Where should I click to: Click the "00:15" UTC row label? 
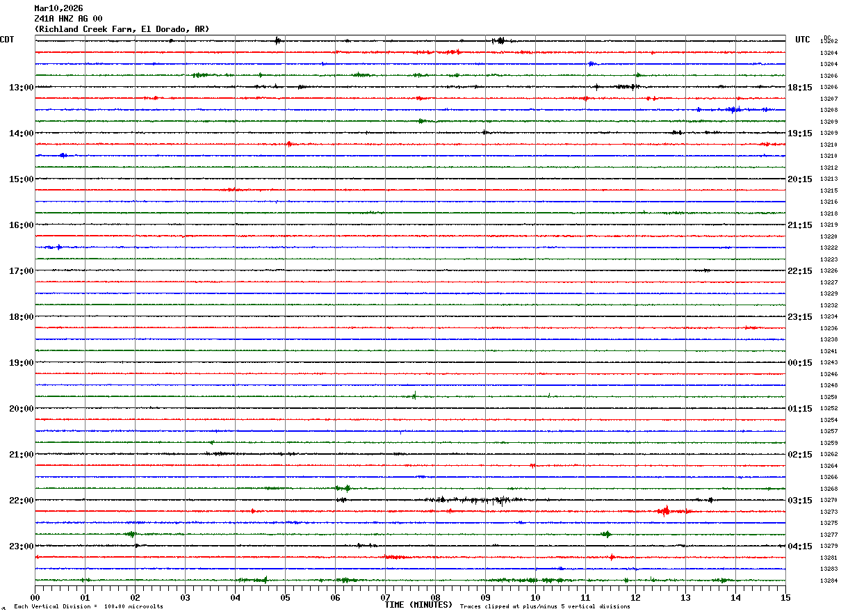pyautogui.click(x=800, y=363)
